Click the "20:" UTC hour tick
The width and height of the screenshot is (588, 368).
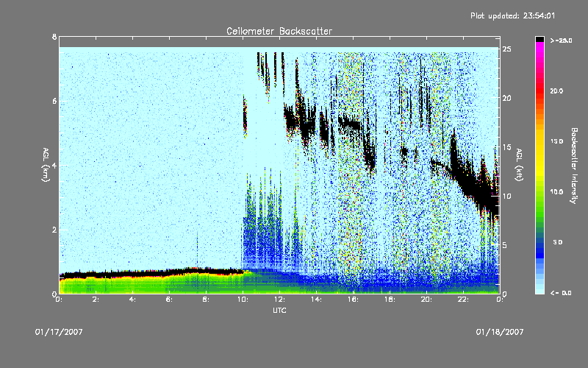(x=426, y=300)
